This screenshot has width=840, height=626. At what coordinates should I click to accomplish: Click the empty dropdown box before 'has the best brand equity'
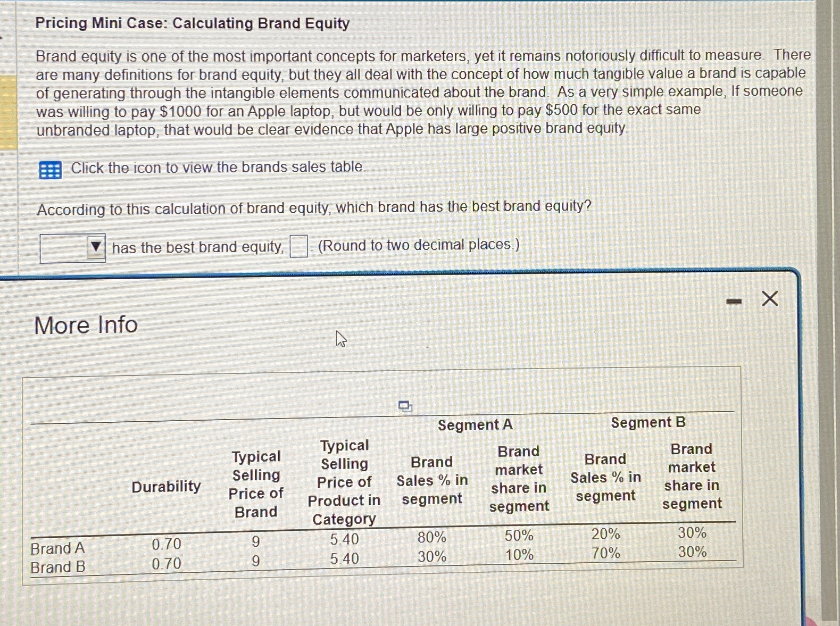pyautogui.click(x=64, y=246)
